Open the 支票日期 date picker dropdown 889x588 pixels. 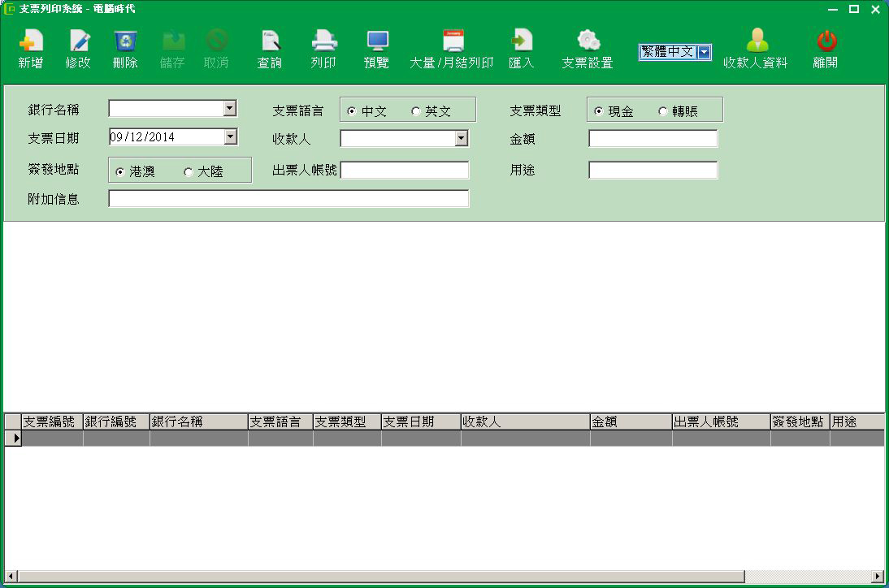pyautogui.click(x=230, y=136)
